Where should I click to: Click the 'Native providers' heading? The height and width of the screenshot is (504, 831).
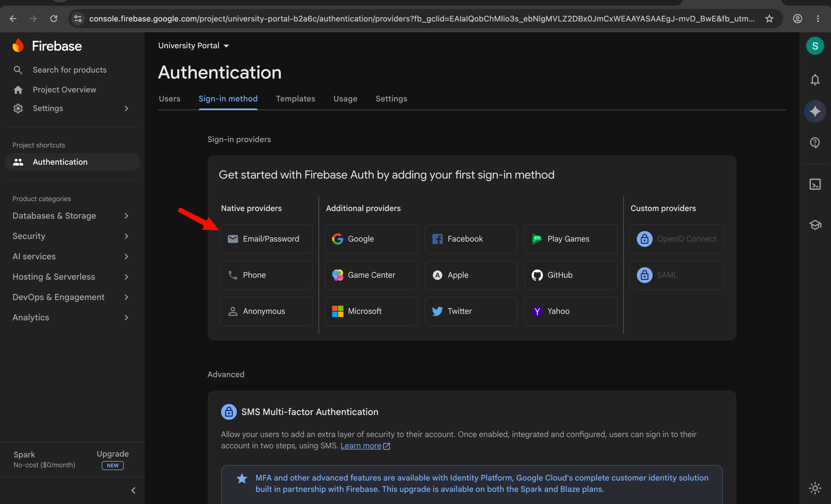[251, 208]
